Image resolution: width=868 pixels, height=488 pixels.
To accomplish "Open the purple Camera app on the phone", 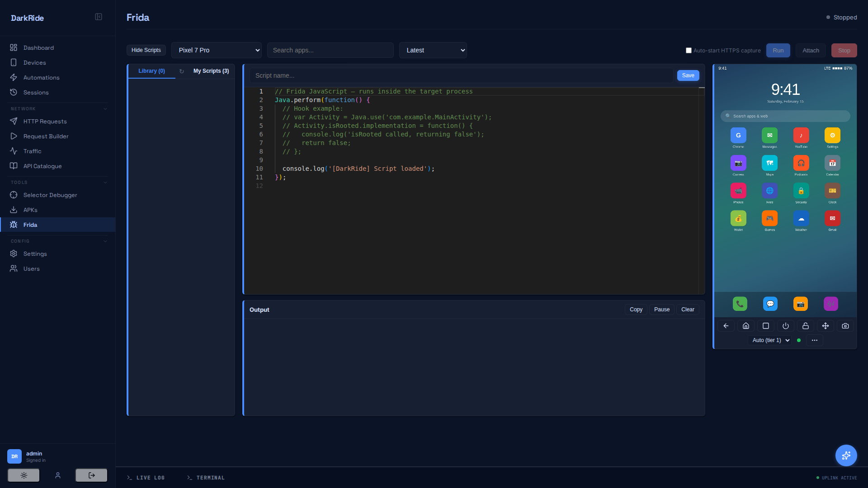I will (738, 163).
